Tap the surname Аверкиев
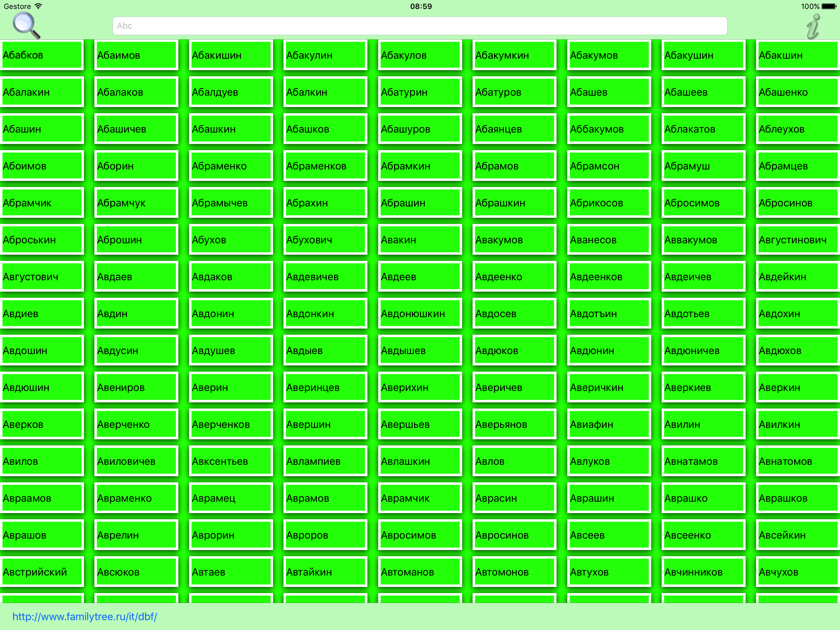The width and height of the screenshot is (840, 630). tap(703, 387)
